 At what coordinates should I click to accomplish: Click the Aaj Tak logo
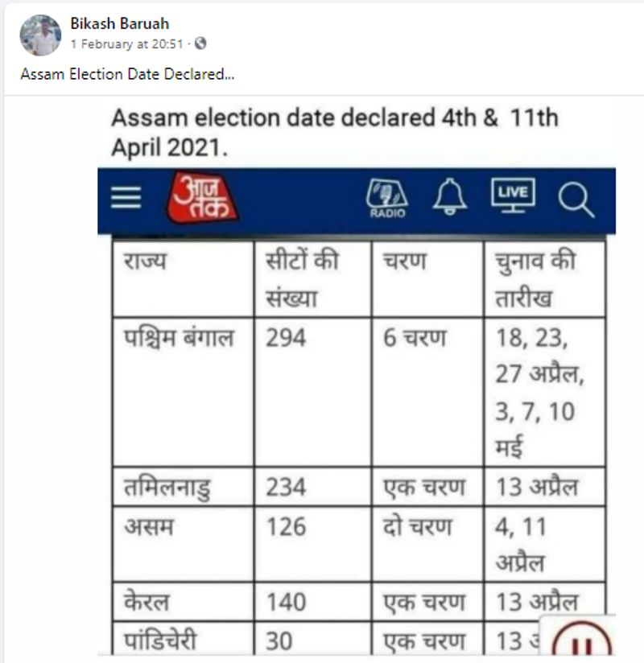coord(202,198)
